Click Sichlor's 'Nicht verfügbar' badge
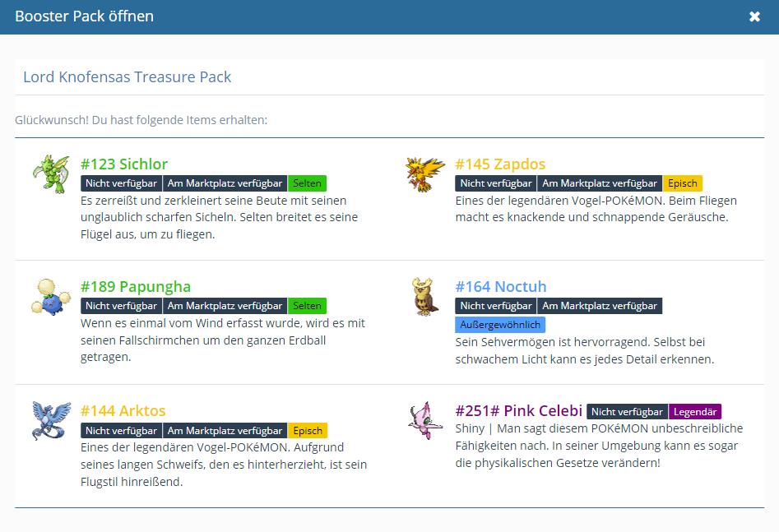The width and height of the screenshot is (779, 532). click(121, 183)
